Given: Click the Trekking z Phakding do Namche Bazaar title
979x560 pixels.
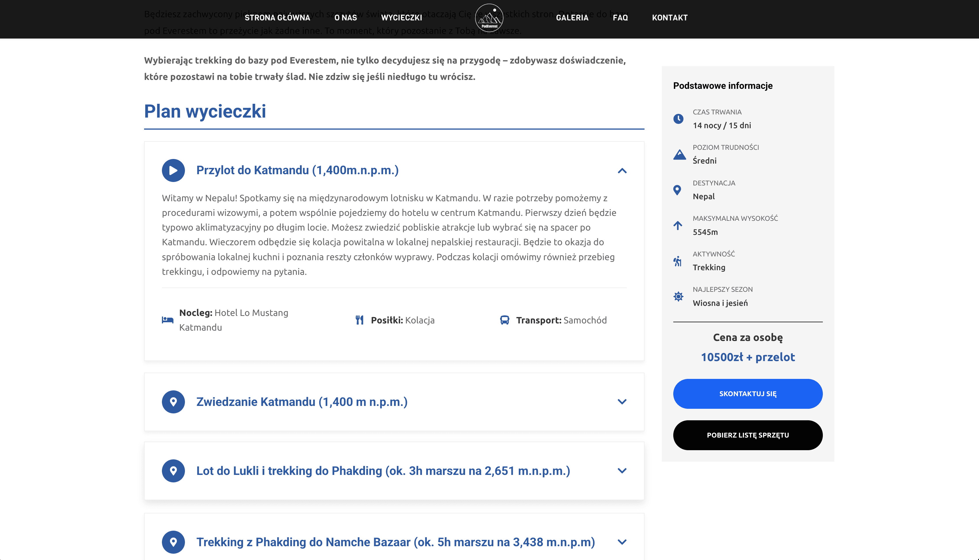Looking at the screenshot, I should point(395,542).
